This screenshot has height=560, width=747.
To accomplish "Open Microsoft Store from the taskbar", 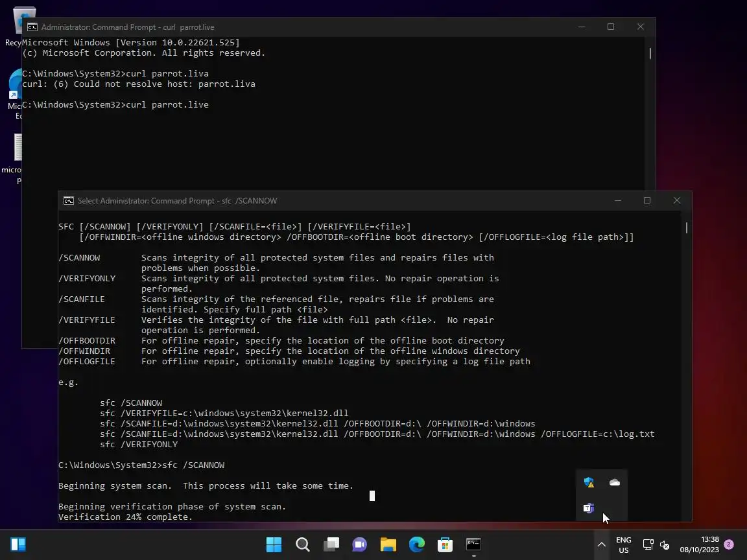I will 445,544.
